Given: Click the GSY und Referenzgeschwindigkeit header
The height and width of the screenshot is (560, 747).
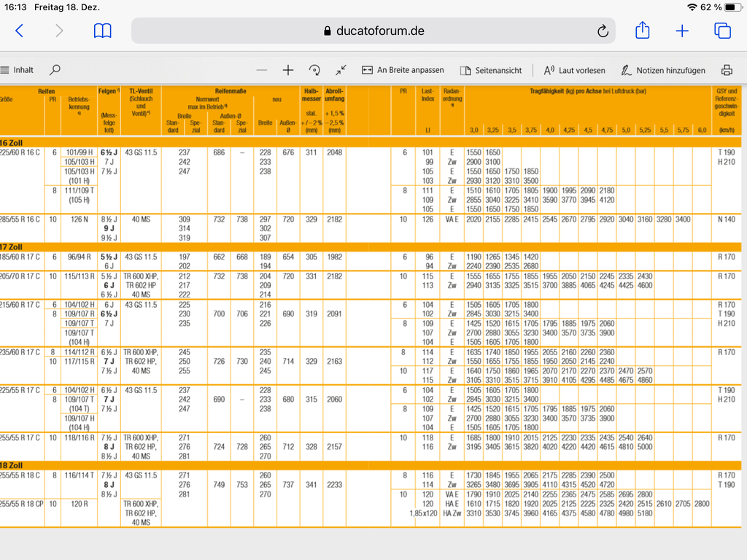Looking at the screenshot, I should [x=726, y=102].
